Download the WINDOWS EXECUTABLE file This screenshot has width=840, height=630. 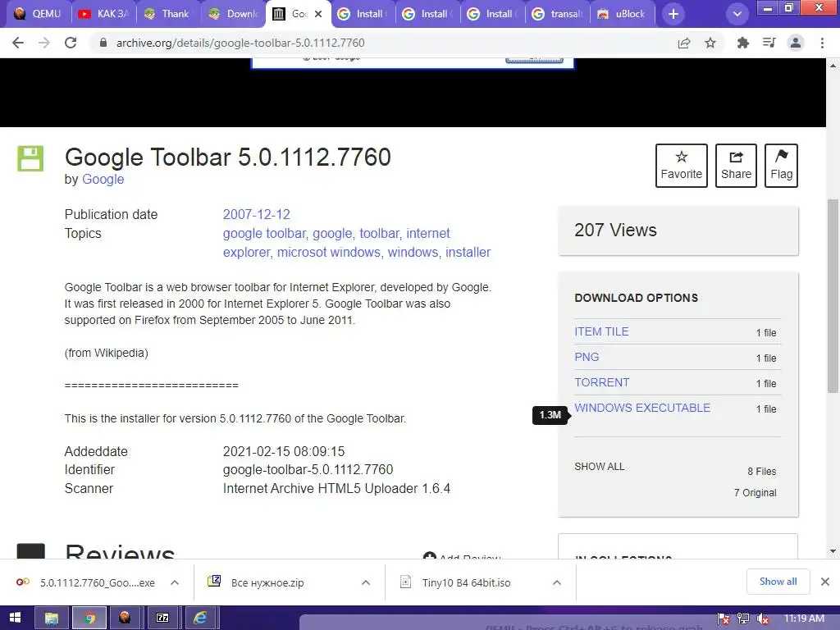[642, 408]
